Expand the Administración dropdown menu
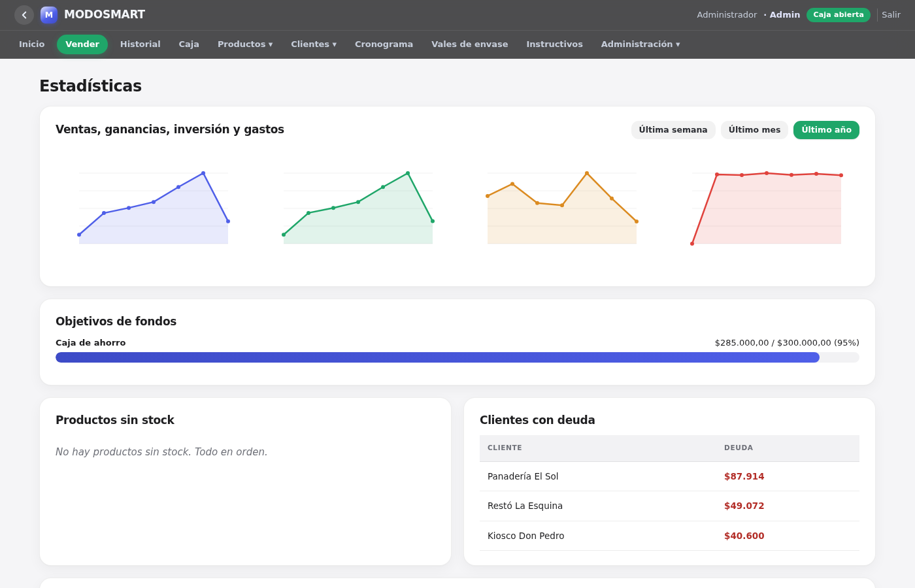Screen dimensions: 915x588 (x=640, y=44)
